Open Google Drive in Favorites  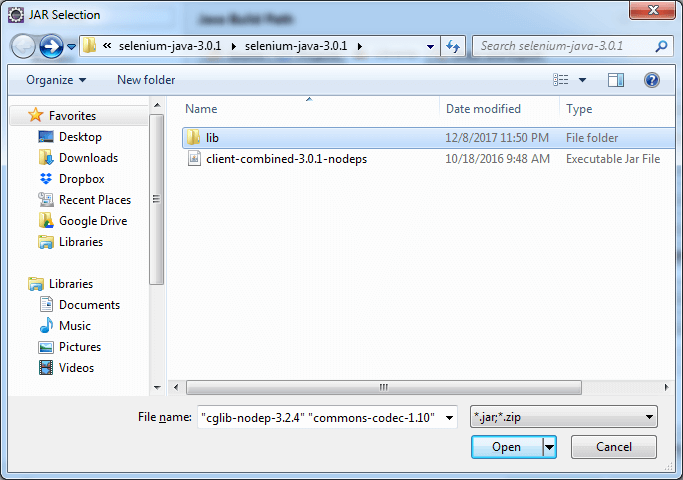coord(93,221)
